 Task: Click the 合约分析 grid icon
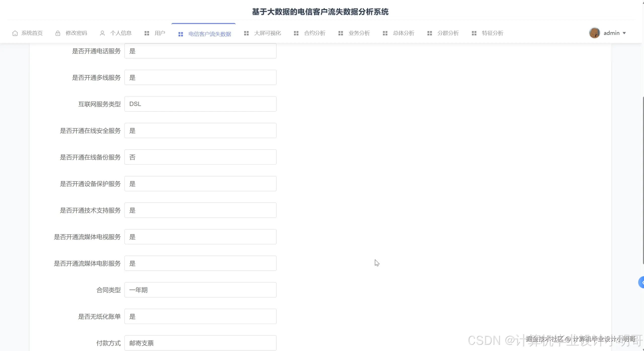(x=296, y=33)
